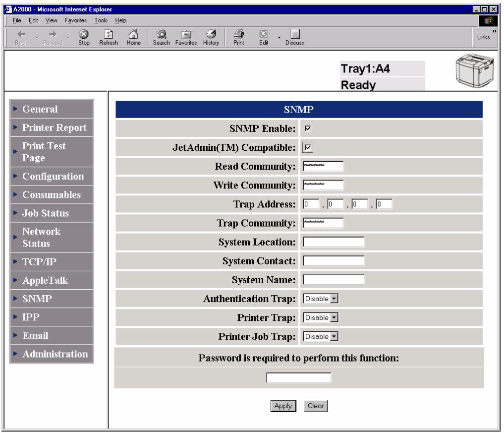Click the printer image at top right
Screen dimensions: 504x433
click(x=475, y=71)
